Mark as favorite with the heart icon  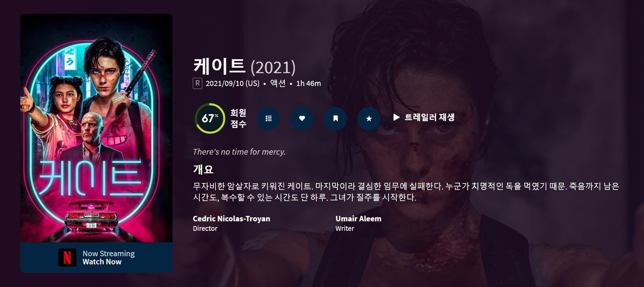[302, 118]
